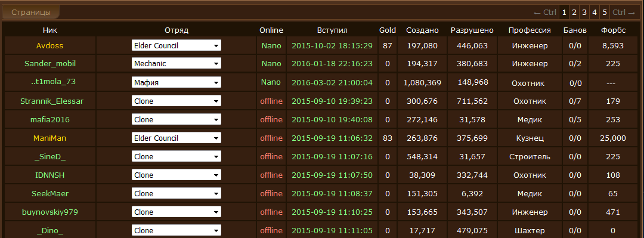
Task: Expand the Mechanic dropdown for Sander_mobil
Action: [176, 64]
